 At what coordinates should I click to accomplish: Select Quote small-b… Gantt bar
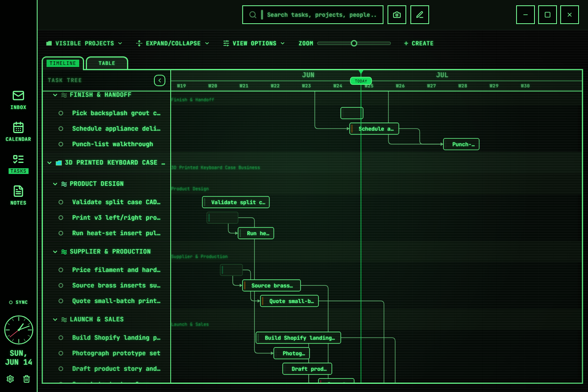pos(290,301)
